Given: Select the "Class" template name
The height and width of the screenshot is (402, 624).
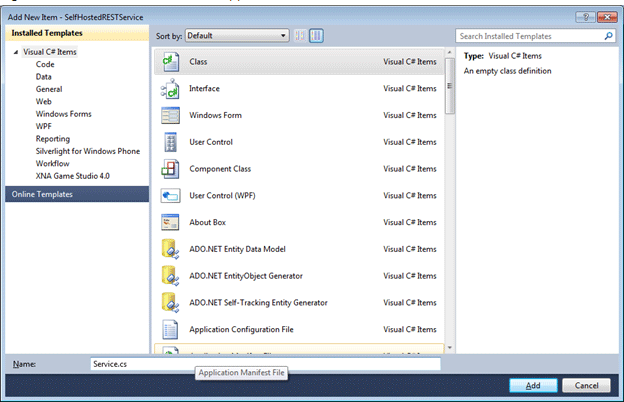Looking at the screenshot, I should [x=198, y=62].
